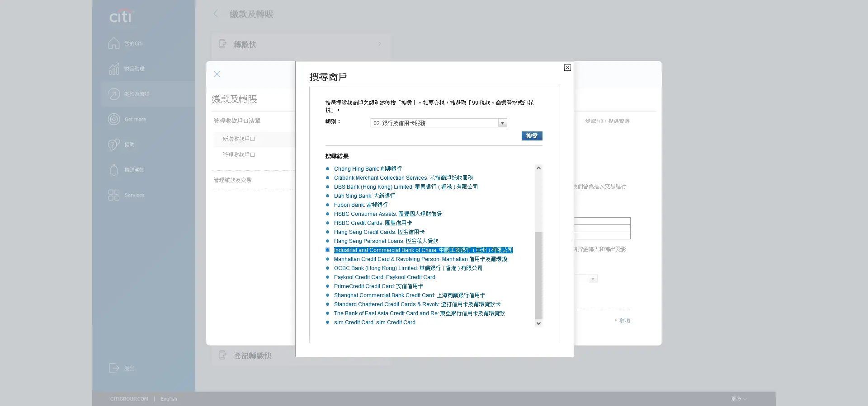Close the 搜尋商戶 dialog

tap(567, 68)
